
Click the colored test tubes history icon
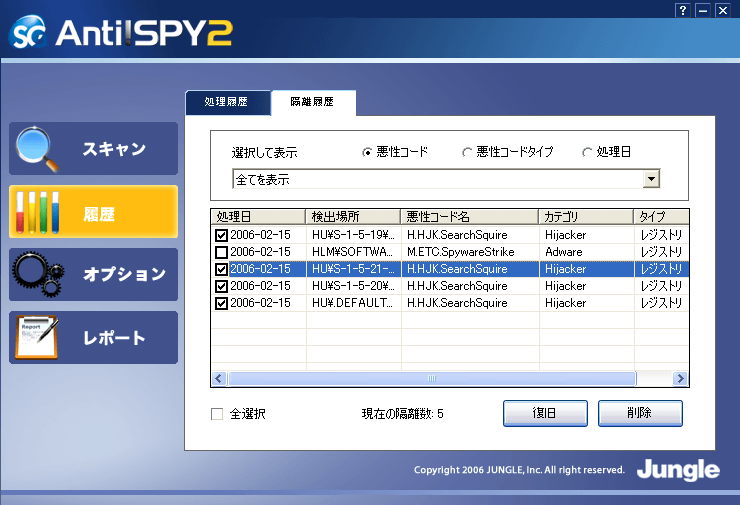tap(38, 212)
